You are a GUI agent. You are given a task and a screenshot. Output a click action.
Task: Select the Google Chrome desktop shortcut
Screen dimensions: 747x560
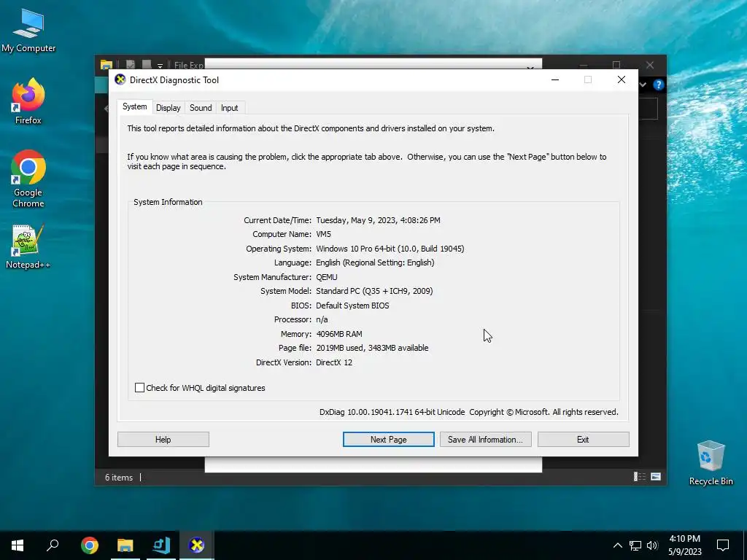click(x=28, y=179)
